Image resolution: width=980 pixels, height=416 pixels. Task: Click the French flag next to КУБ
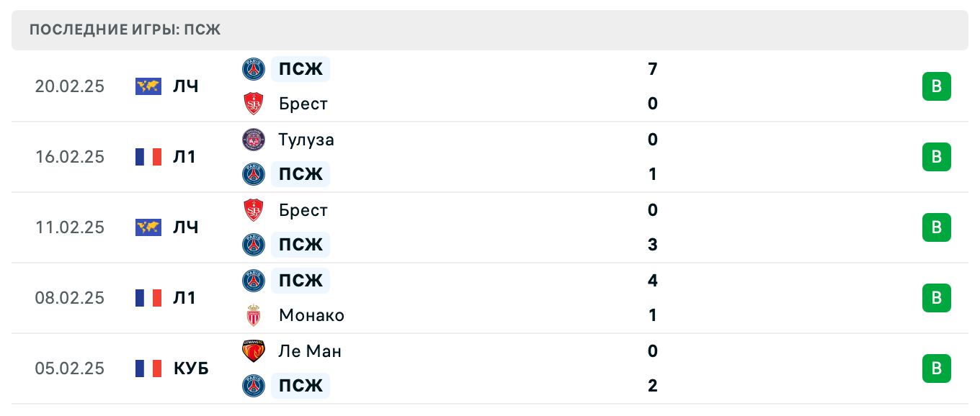[x=148, y=368]
